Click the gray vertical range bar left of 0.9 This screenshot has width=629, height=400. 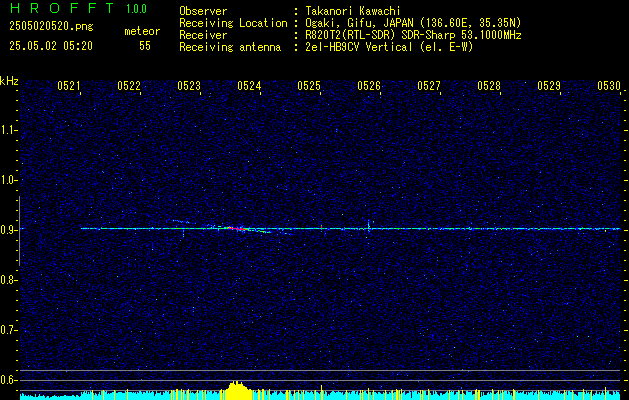19,231
